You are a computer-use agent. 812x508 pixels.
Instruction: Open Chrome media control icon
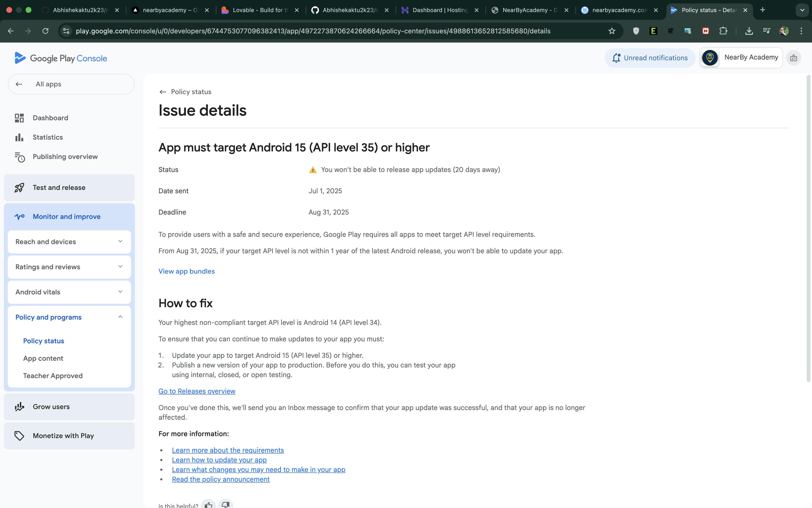click(766, 31)
